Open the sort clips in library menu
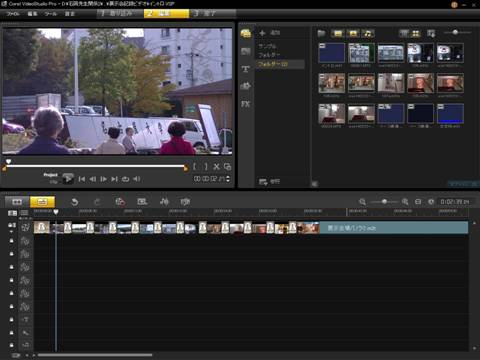Image resolution: width=480 pixels, height=360 pixels. pyautogui.click(x=431, y=33)
